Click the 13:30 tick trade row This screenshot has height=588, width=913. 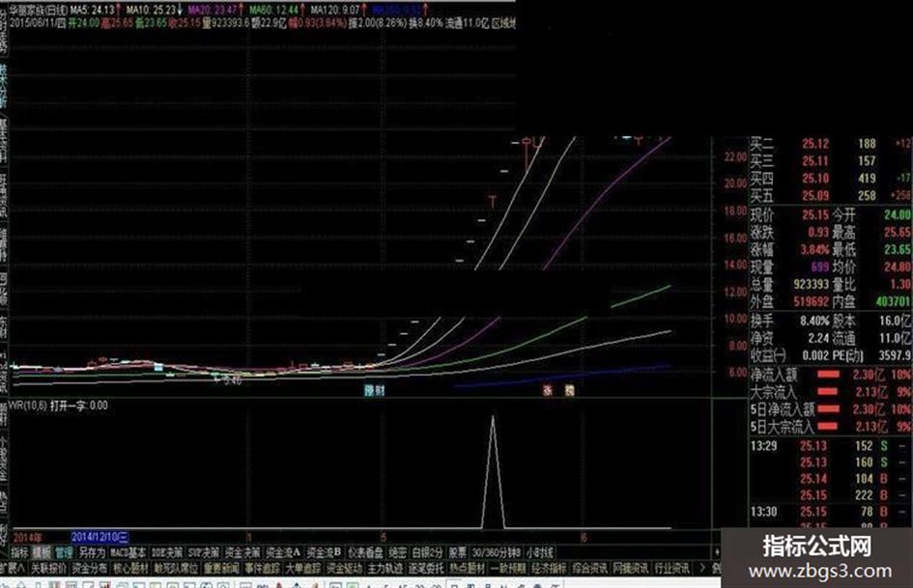click(x=830, y=512)
